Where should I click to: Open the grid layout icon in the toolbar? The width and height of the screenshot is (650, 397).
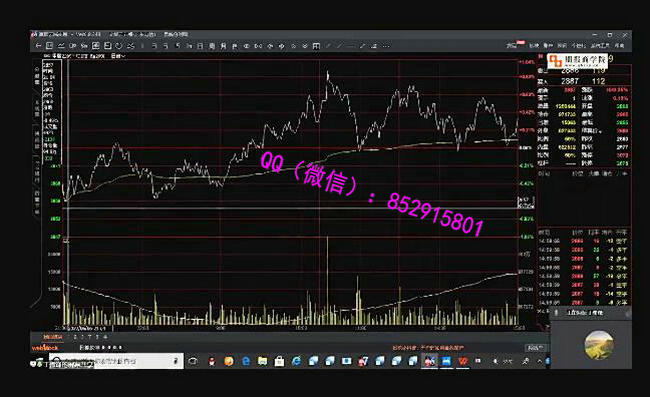pyautogui.click(x=316, y=46)
